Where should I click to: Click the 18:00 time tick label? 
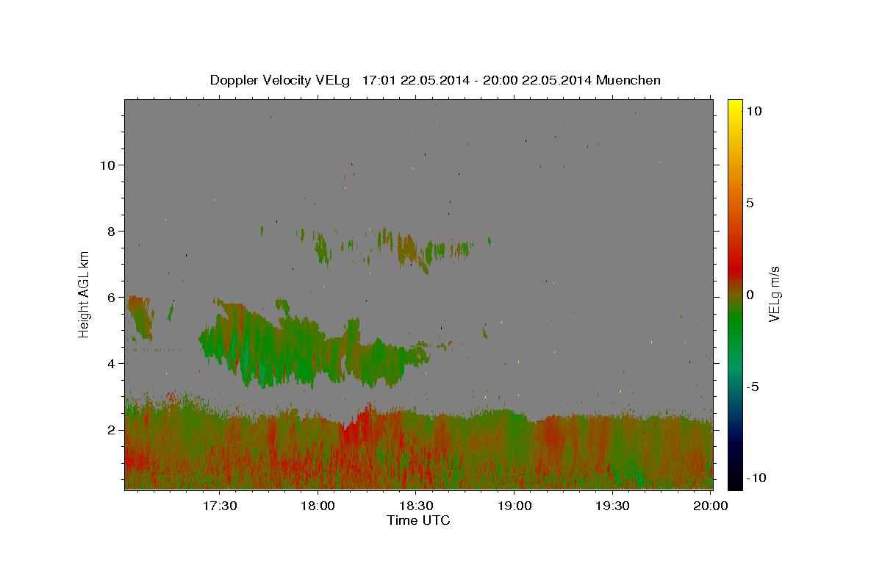pos(318,506)
